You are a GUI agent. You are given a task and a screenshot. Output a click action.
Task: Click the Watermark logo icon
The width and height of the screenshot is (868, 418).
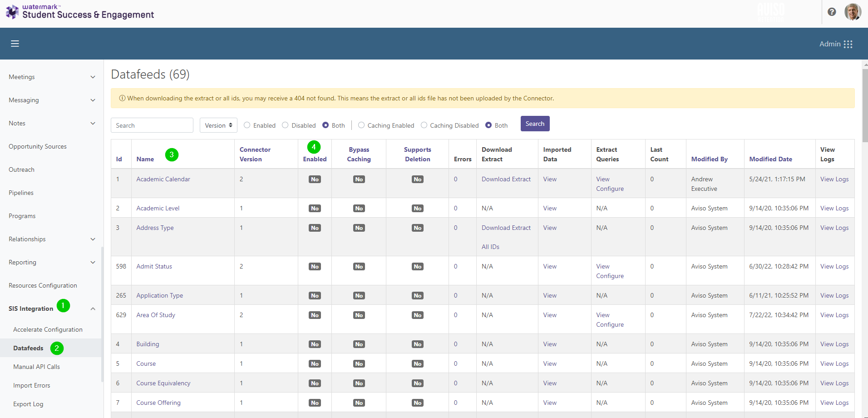click(x=12, y=12)
